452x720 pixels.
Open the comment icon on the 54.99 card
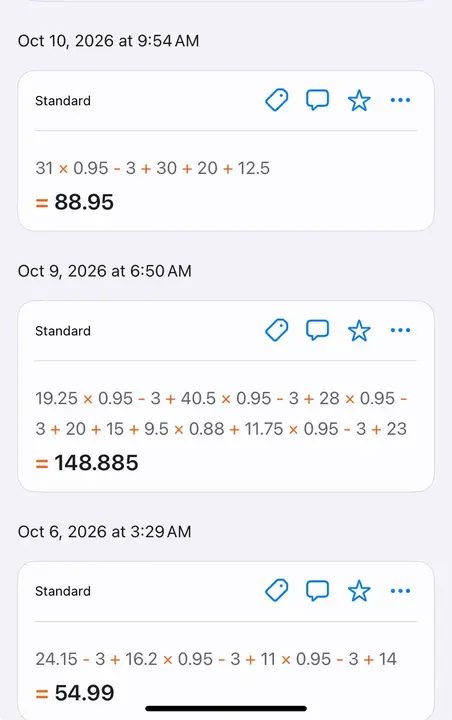point(317,590)
